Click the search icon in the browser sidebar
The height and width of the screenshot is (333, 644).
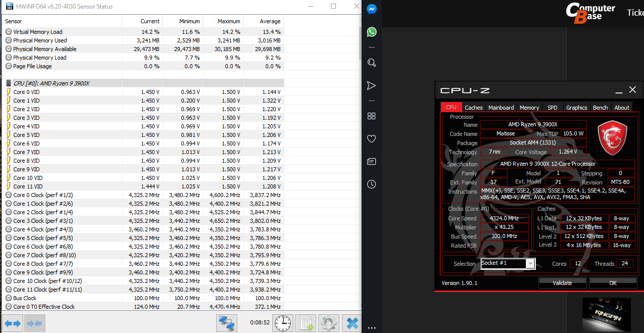[372, 63]
